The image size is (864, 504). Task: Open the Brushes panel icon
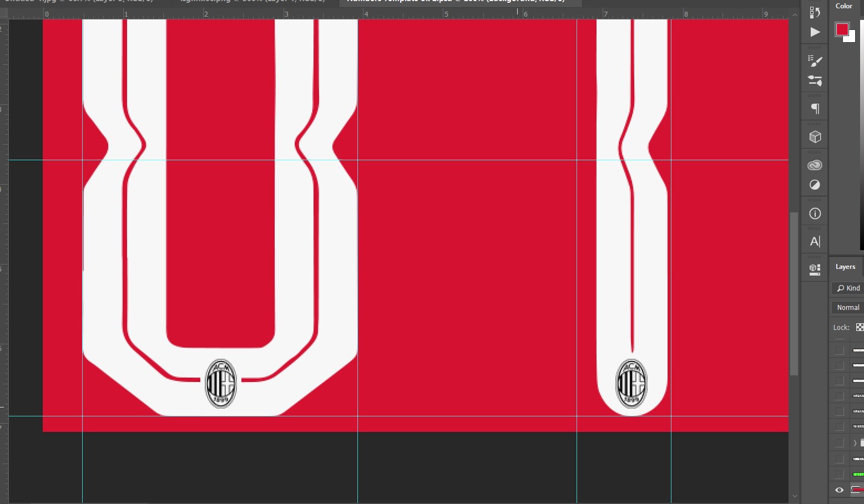click(815, 61)
